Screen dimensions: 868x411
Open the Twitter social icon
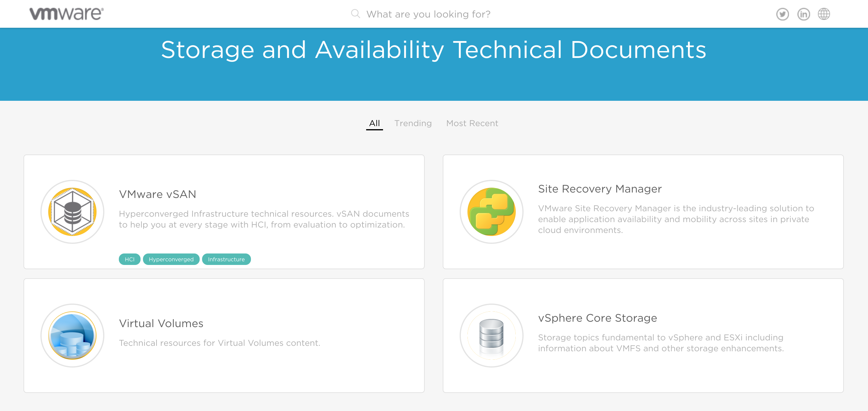782,14
